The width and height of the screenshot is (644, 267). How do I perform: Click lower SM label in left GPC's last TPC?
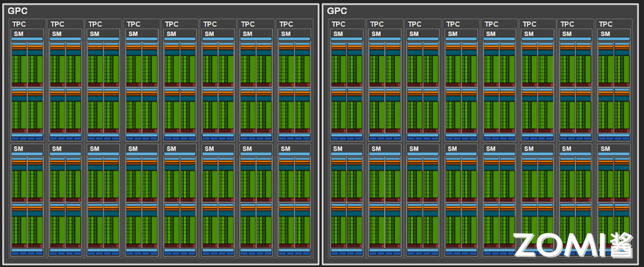[x=286, y=148]
